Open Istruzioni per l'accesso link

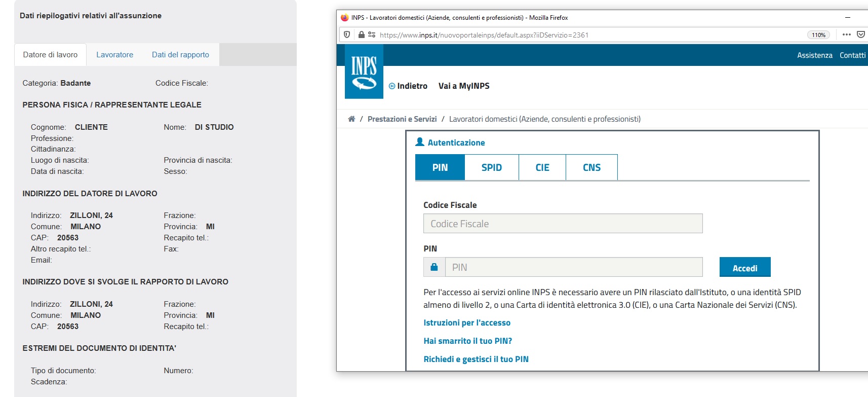pos(467,322)
